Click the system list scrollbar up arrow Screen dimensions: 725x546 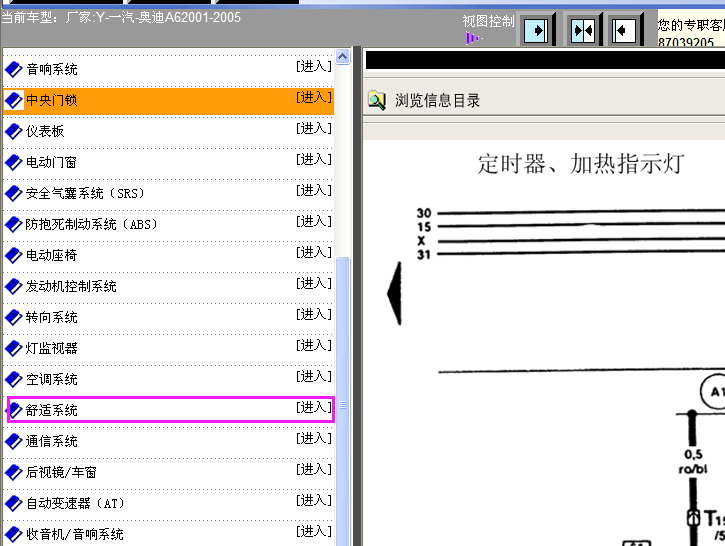(343, 57)
